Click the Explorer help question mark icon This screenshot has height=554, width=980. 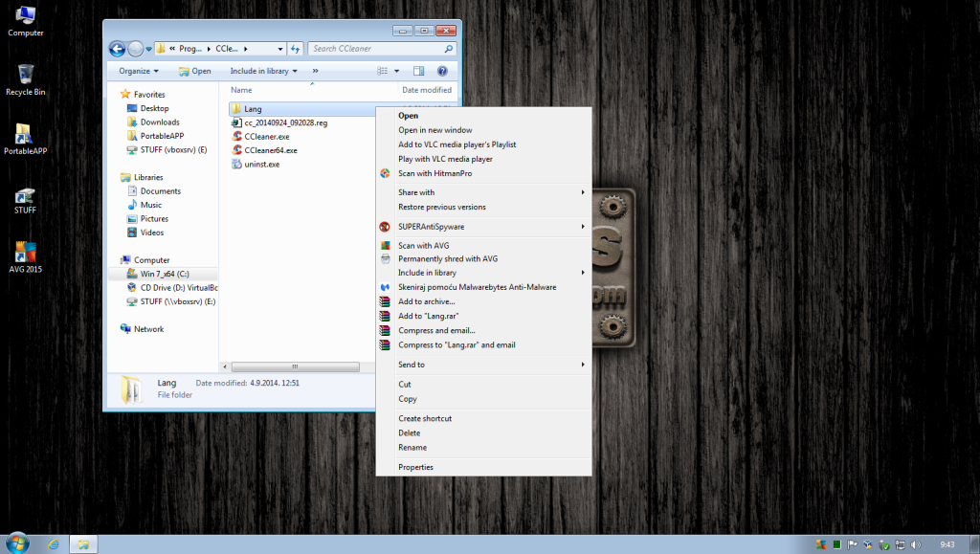pos(442,71)
